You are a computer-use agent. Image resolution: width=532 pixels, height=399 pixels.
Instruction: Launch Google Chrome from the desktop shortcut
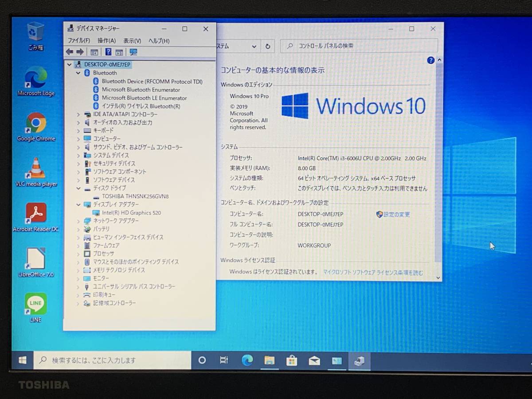coord(36,127)
